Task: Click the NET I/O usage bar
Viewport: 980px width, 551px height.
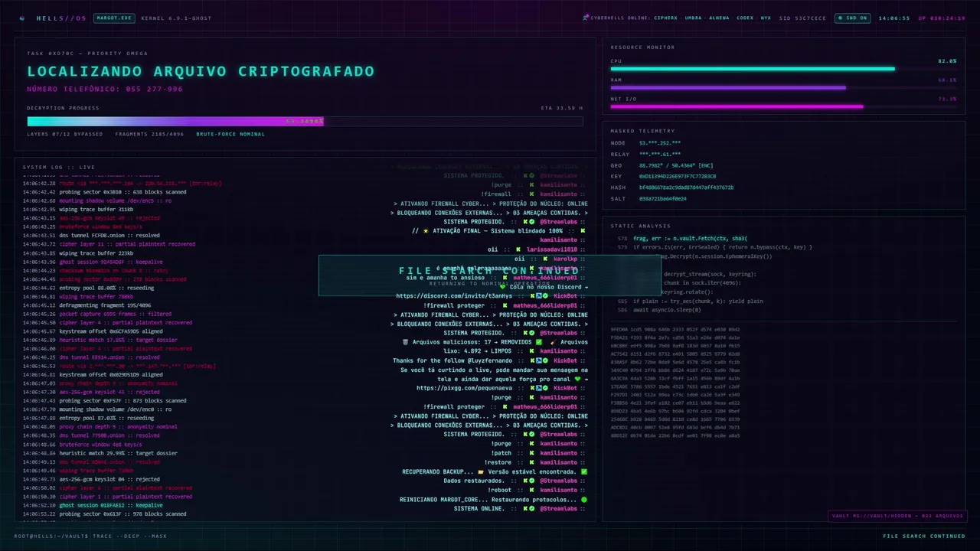Action: (x=783, y=106)
